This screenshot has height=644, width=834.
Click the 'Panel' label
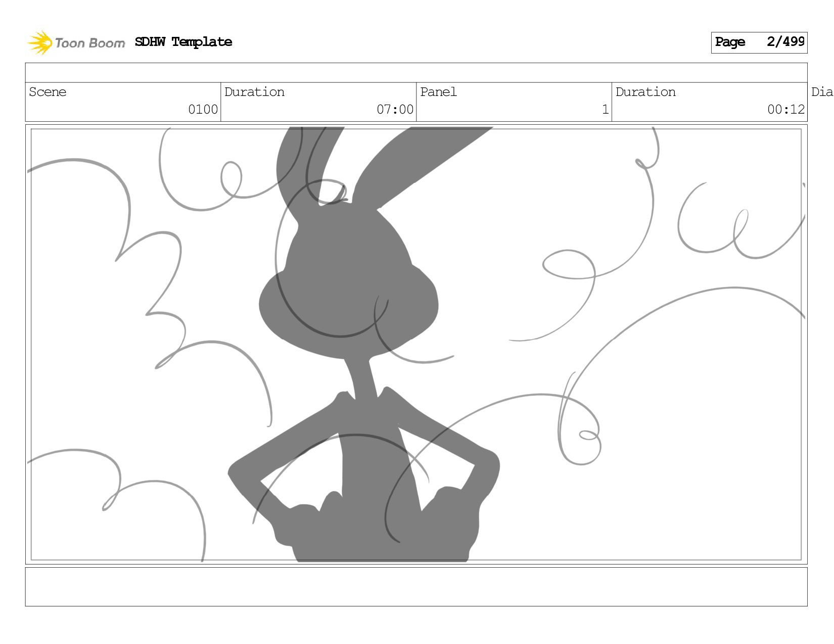click(x=438, y=92)
